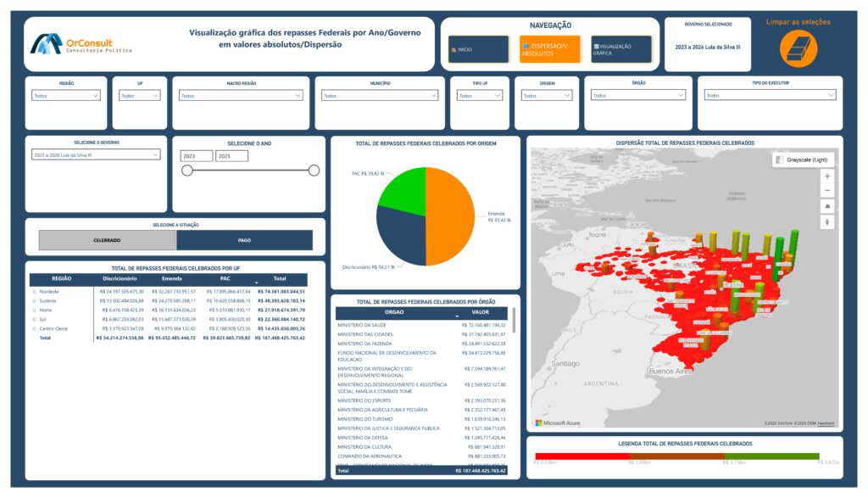Image resolution: width=868 pixels, height=498 pixels.
Task: Click the map pitch control icon
Action: coord(826,206)
